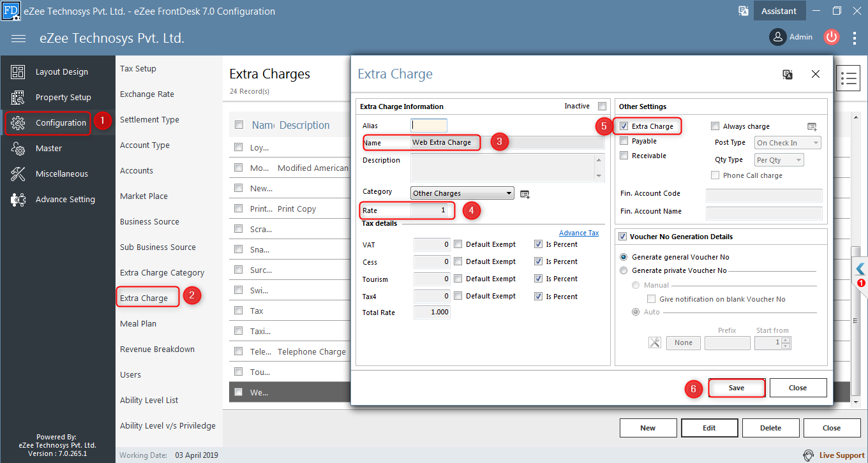This screenshot has width=868, height=463.
Task: Open Exchange Rate menu item
Action: pyautogui.click(x=147, y=94)
